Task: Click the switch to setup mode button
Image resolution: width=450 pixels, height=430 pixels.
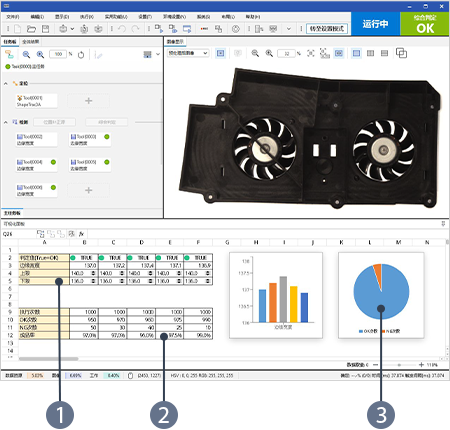Action: (x=327, y=29)
